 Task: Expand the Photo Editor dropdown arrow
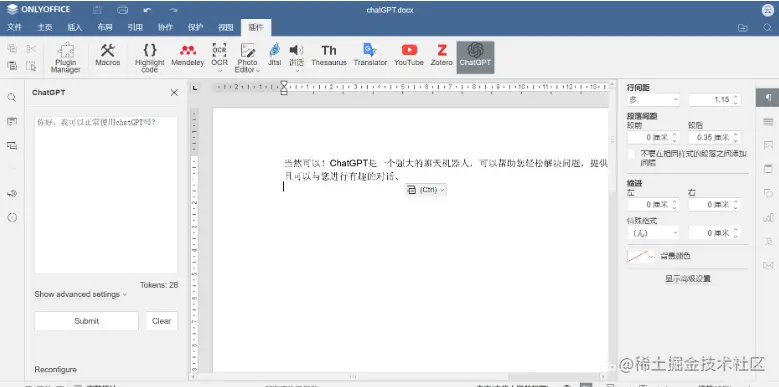[258, 70]
